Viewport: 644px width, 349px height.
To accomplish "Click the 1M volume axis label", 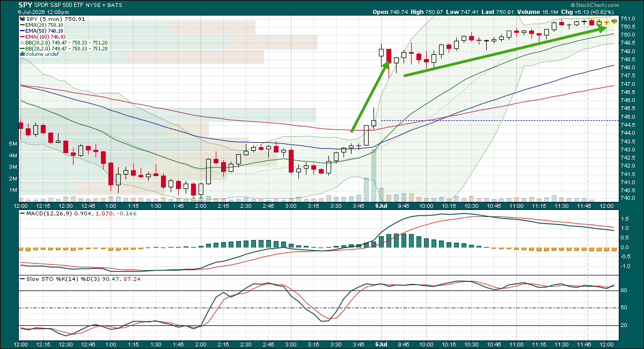I will coord(12,190).
